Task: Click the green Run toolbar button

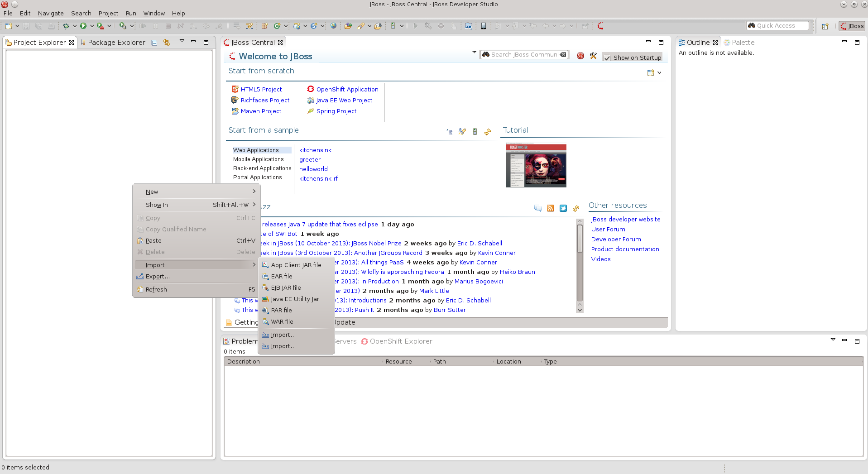Action: [x=83, y=26]
